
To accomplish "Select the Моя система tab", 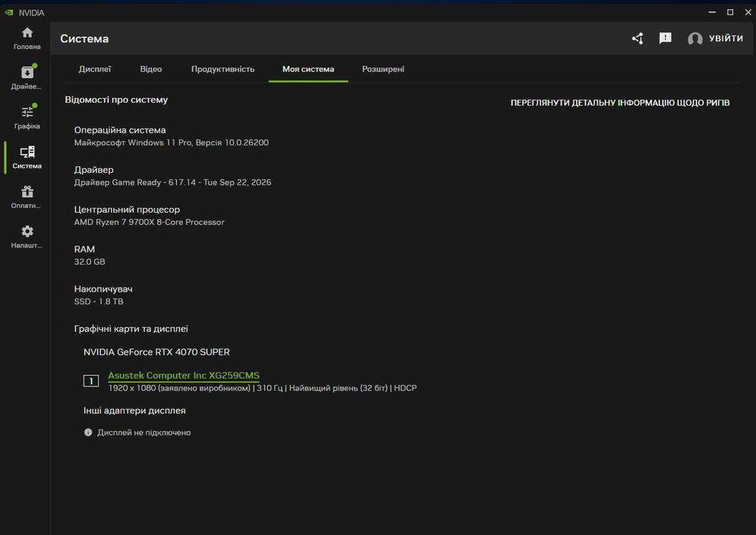I will point(308,69).
